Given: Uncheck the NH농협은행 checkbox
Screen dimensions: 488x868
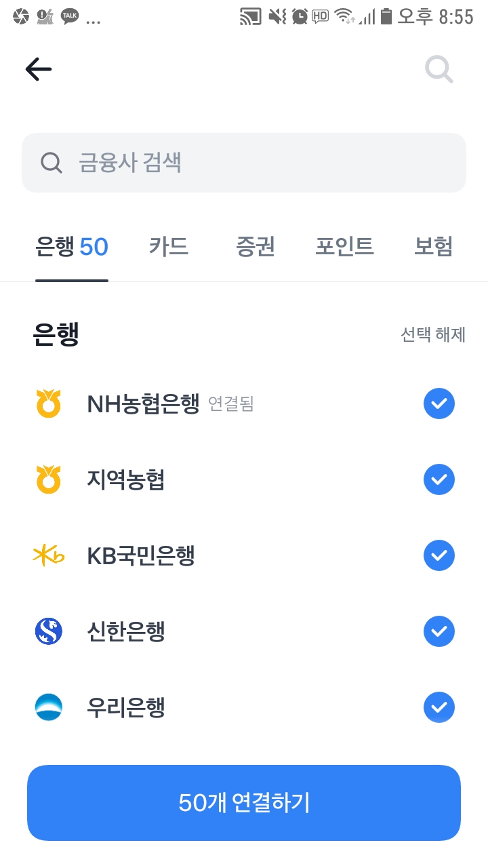Looking at the screenshot, I should point(439,403).
